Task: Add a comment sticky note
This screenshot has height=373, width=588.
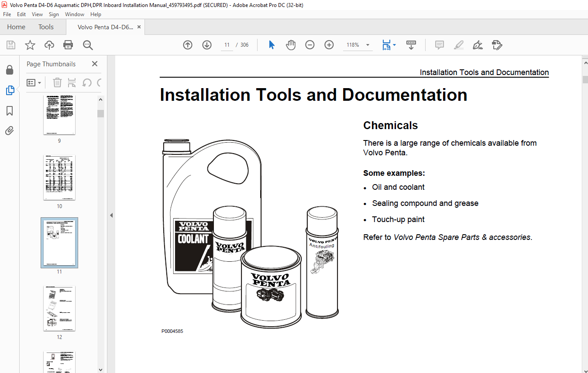Action: point(440,45)
